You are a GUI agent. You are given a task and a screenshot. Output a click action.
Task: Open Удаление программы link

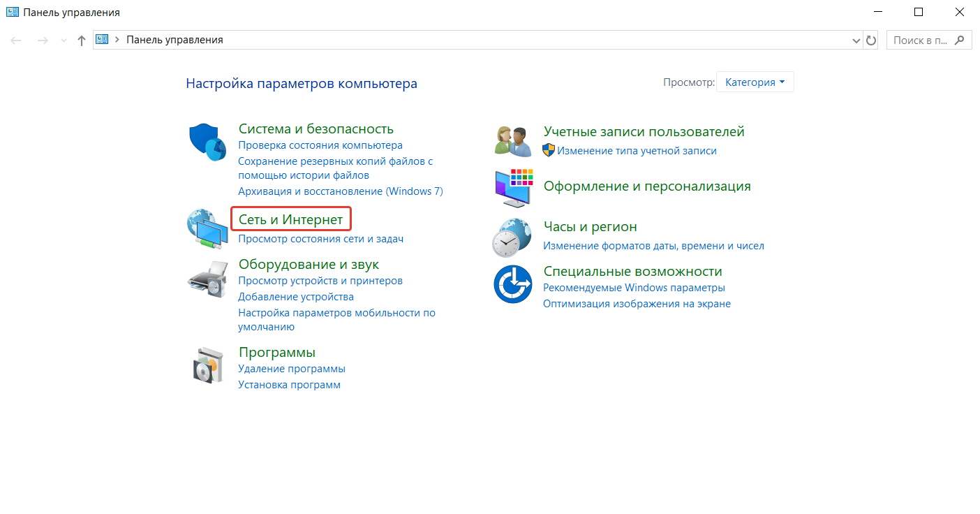point(292,369)
